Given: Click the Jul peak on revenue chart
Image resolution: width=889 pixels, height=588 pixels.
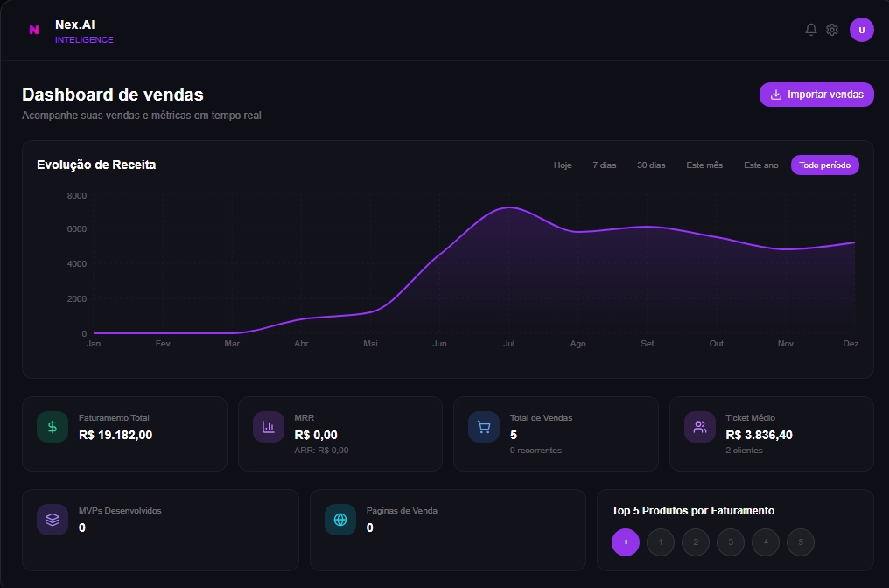Looking at the screenshot, I should click(x=508, y=208).
